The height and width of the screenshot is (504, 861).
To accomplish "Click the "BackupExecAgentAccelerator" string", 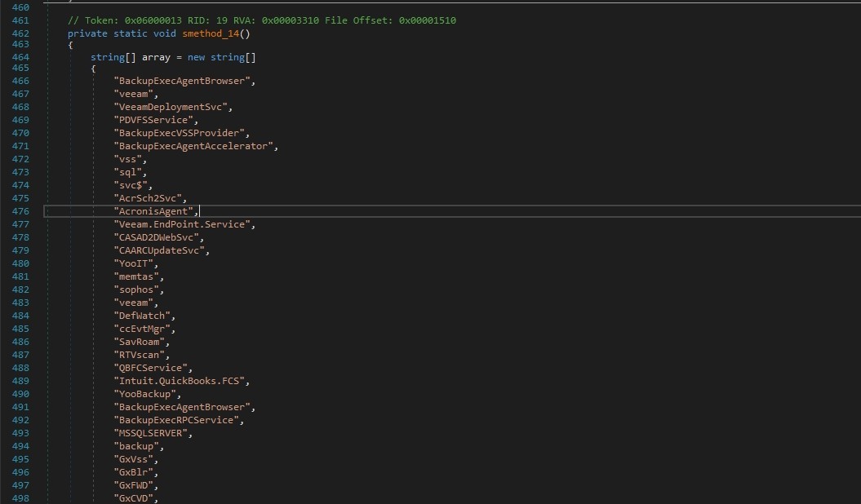I will 193,146.
